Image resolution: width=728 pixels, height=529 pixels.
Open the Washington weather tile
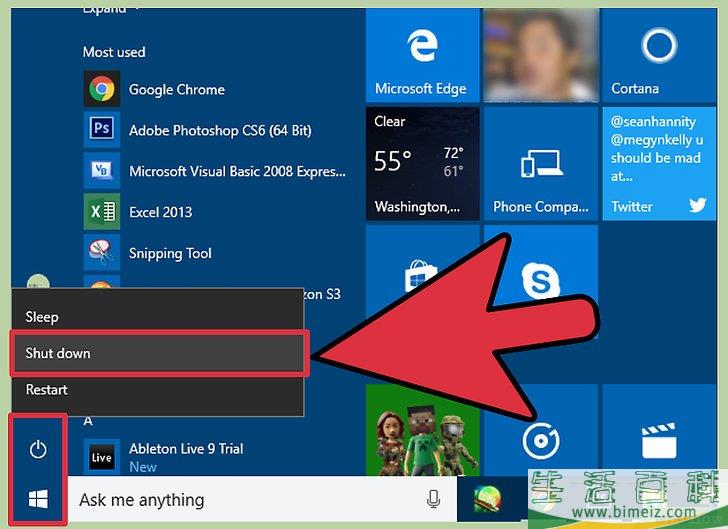tap(423, 163)
